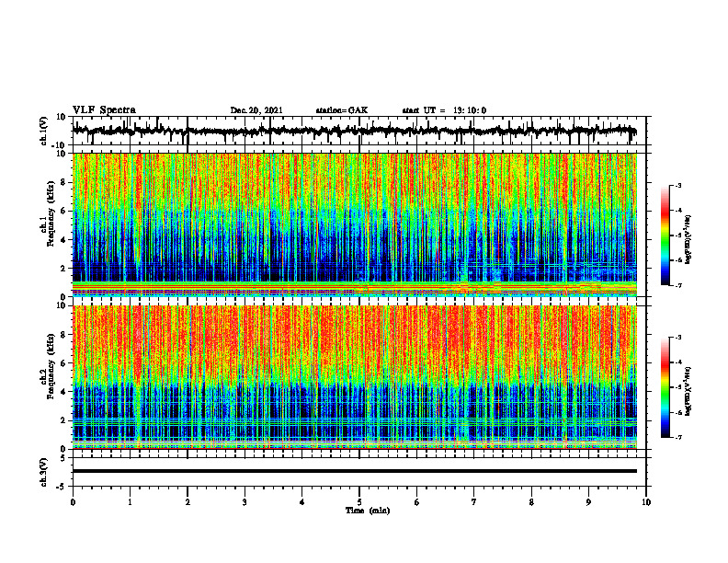Click the 'station=GAK' label

point(342,110)
